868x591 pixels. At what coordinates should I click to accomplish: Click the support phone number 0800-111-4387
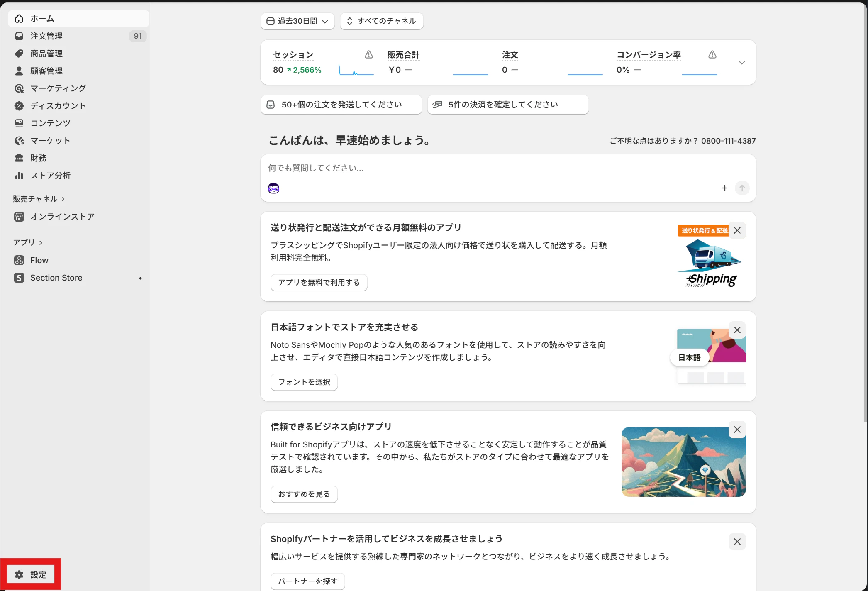[729, 141]
